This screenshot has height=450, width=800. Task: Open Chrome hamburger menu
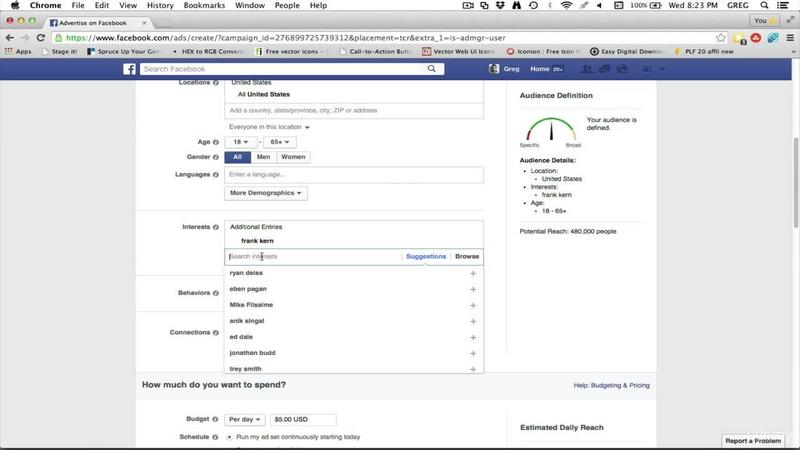[790, 38]
